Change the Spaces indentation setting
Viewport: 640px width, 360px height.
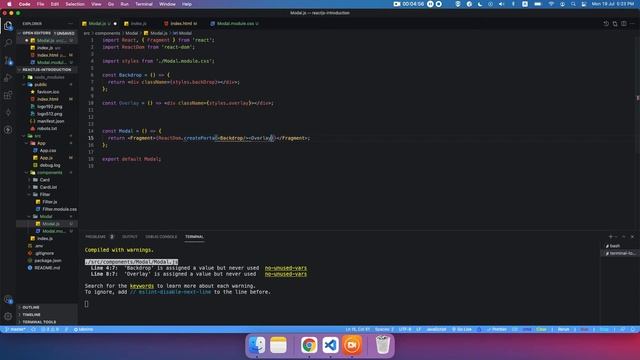pyautogui.click(x=384, y=329)
